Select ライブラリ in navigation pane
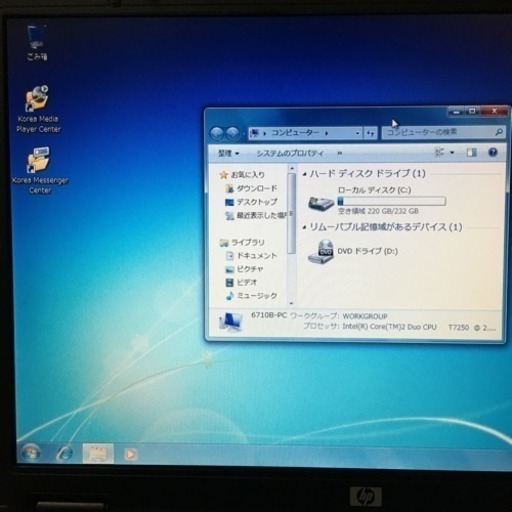 (x=242, y=242)
